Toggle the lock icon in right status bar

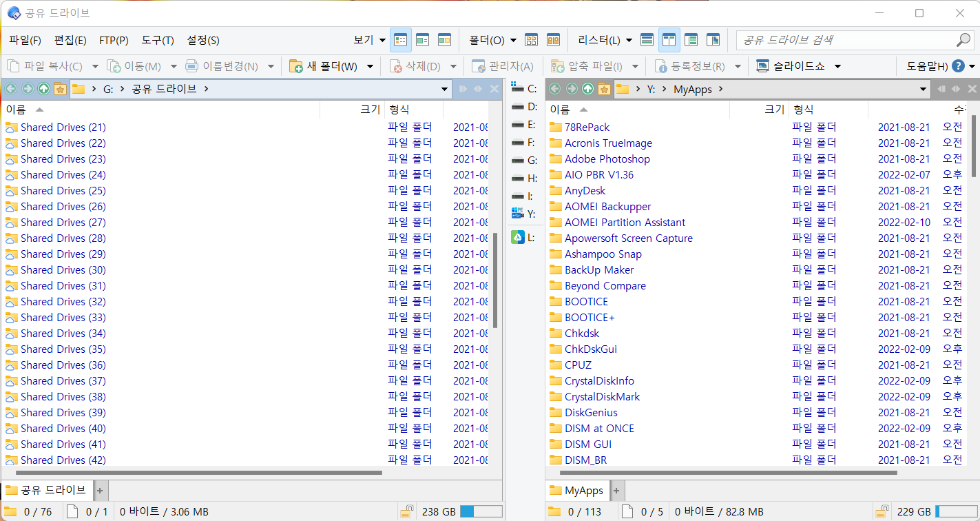pos(882,511)
